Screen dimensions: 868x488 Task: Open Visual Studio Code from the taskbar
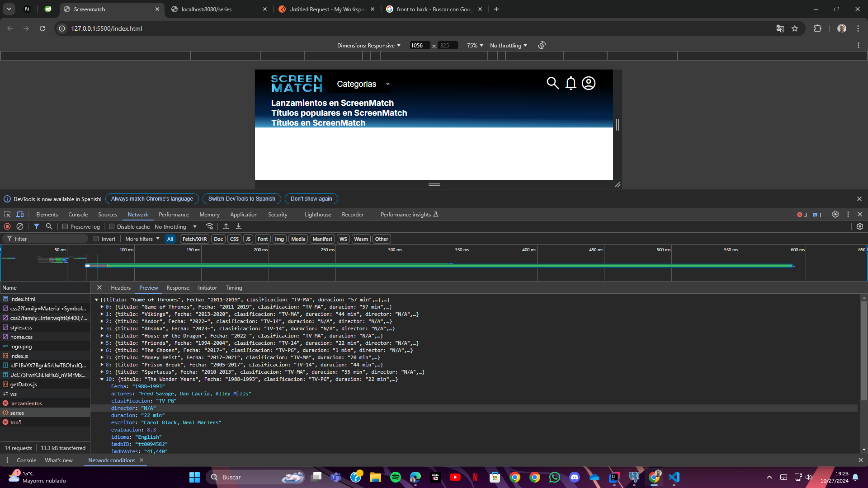[674, 477]
